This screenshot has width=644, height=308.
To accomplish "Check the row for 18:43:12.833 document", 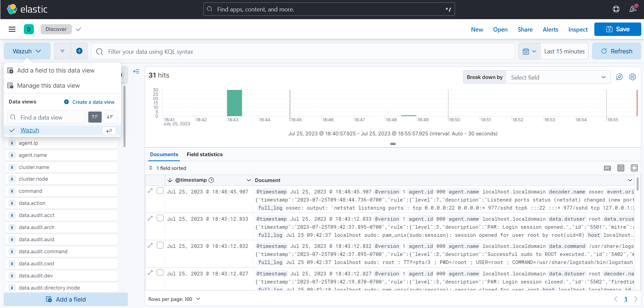I will (x=160, y=218).
